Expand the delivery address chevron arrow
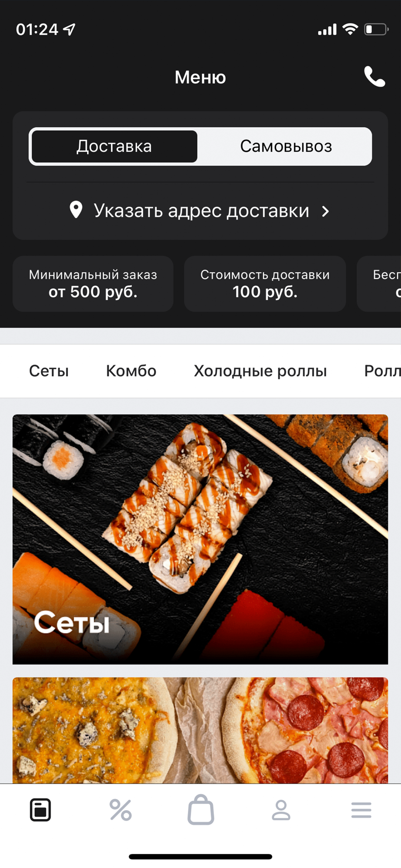 pyautogui.click(x=325, y=211)
